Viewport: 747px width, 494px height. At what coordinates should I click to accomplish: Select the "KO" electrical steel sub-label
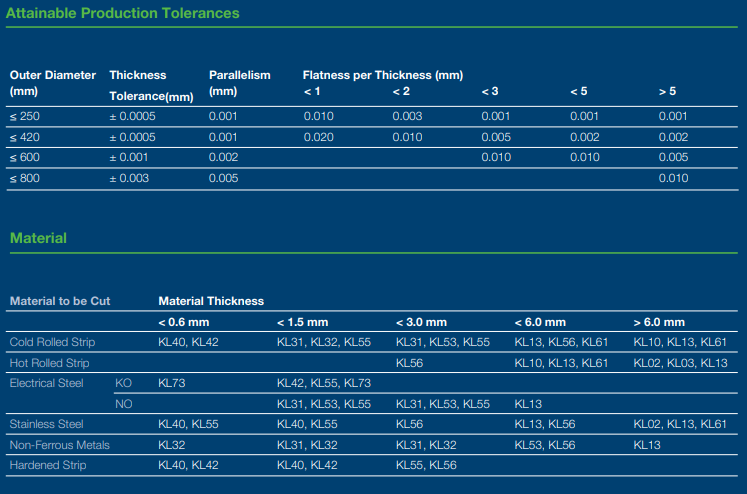coord(123,383)
